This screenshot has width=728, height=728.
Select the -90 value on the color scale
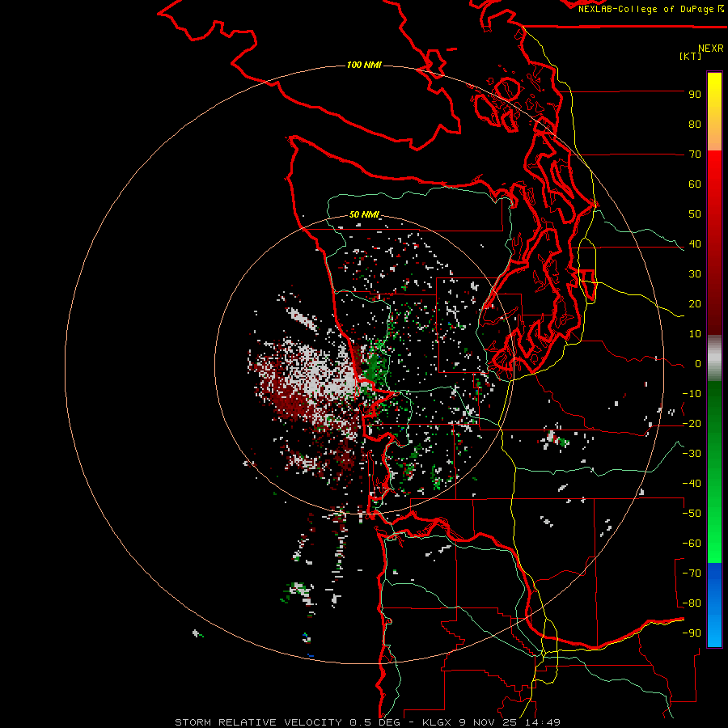(692, 633)
